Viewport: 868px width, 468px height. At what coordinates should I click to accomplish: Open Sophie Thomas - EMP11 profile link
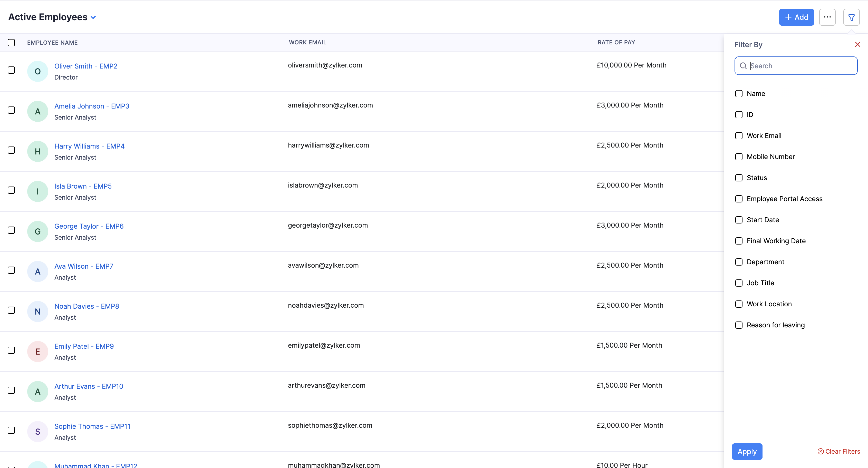[x=92, y=426]
